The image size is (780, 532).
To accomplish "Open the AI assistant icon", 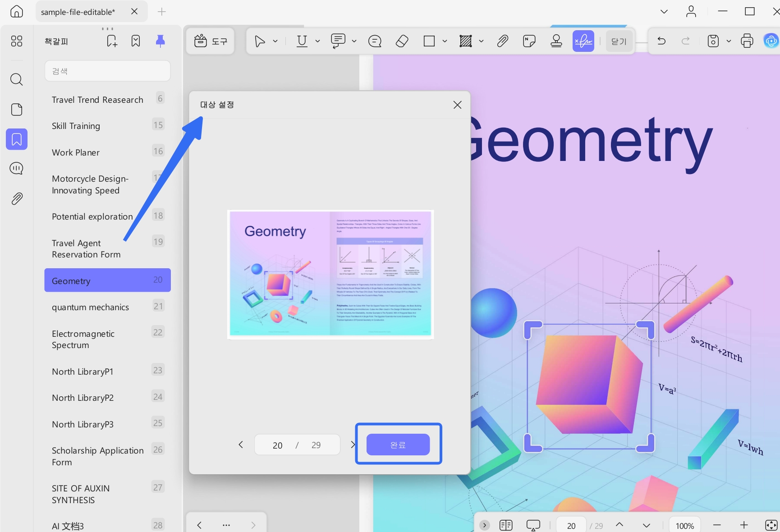I will (771, 41).
